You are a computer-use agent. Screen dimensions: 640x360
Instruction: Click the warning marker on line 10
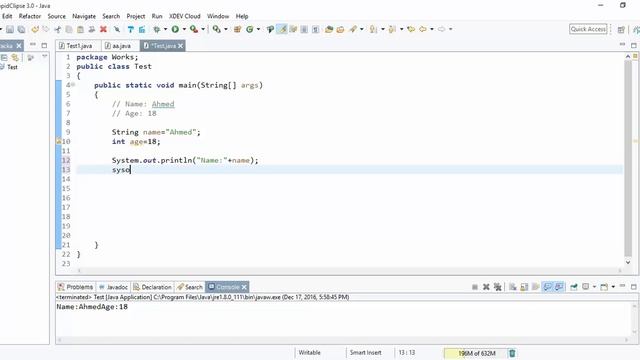[58, 141]
